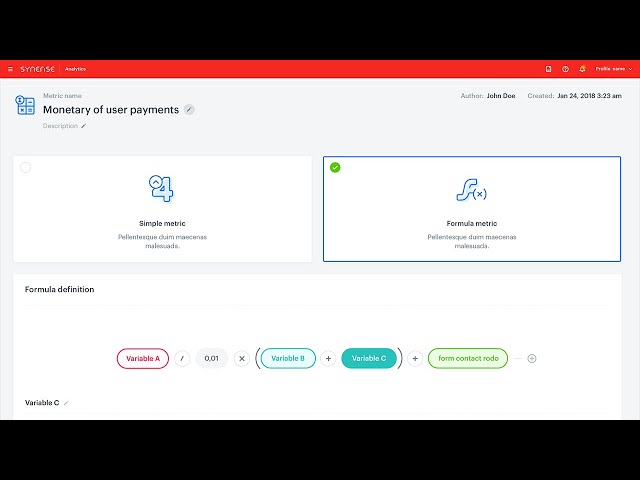The image size is (640, 480).
Task: Choose the Formula metric card title
Action: (472, 223)
